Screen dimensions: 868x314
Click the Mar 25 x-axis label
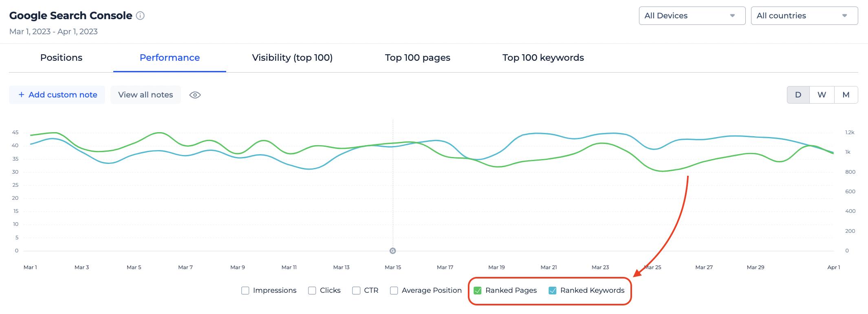(652, 267)
